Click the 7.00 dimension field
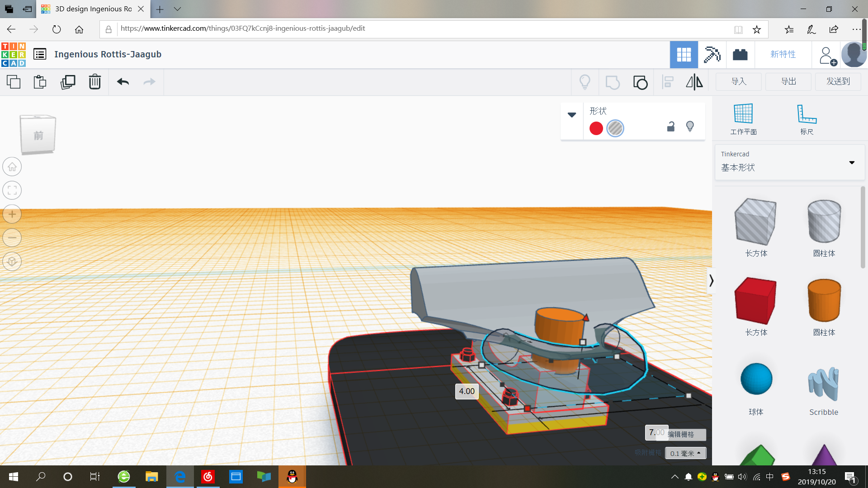Screen dimensions: 868x488 point(656,432)
